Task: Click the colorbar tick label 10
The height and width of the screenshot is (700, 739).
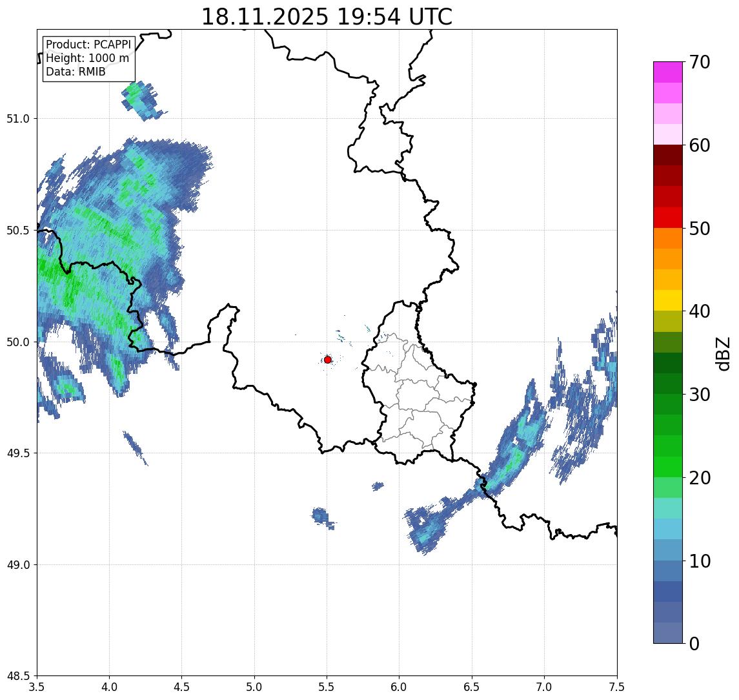Action: 699,561
